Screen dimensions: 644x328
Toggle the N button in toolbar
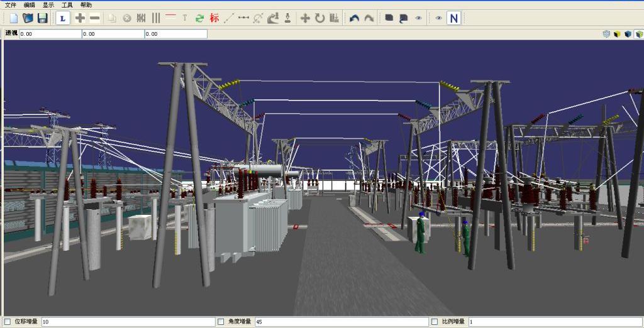pos(453,18)
